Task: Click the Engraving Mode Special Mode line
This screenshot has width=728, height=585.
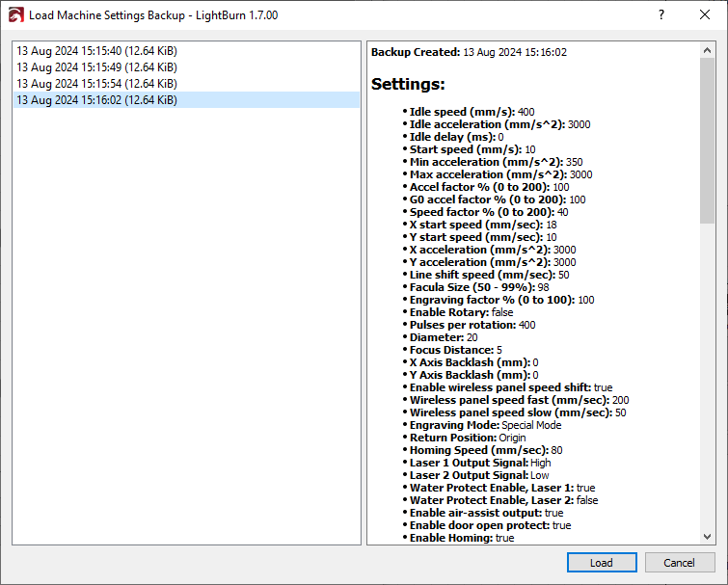Action: [485, 425]
